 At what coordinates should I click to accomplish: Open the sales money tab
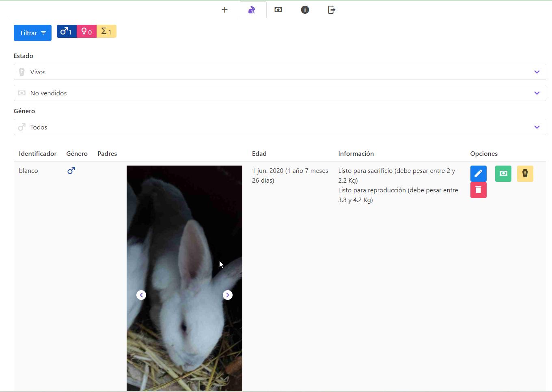pyautogui.click(x=278, y=10)
